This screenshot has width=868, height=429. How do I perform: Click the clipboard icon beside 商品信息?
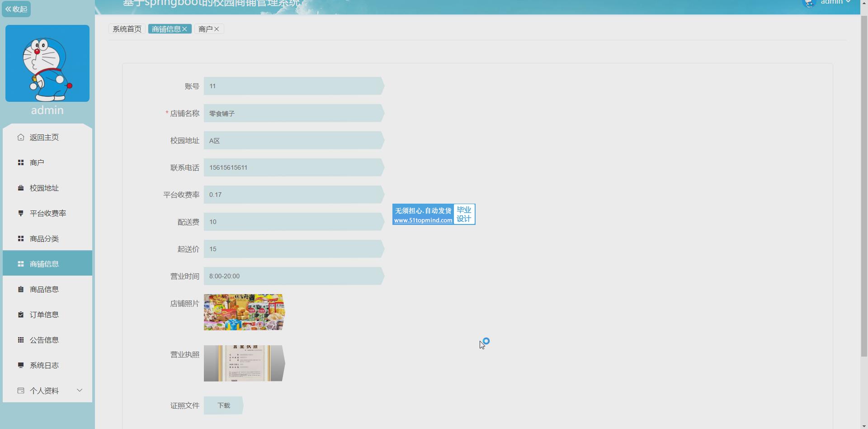pyautogui.click(x=21, y=289)
